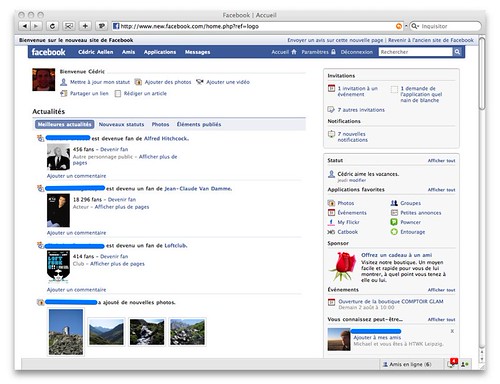Open the Entourage application icon

click(394, 232)
